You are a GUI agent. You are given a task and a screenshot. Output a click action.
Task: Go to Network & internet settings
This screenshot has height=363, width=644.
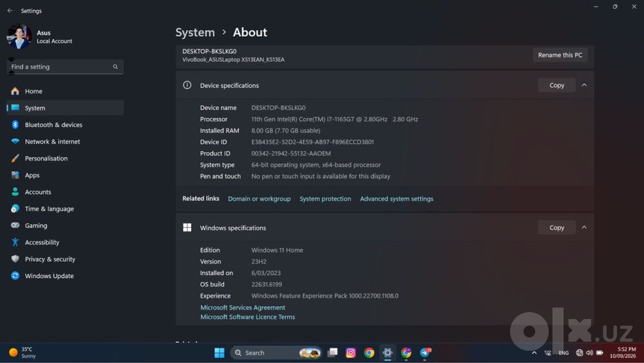click(65, 142)
